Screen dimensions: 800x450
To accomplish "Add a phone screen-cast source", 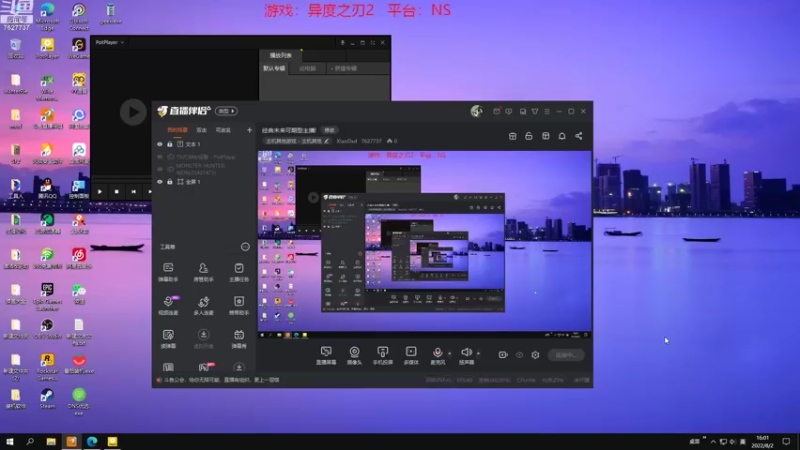I will point(383,356).
